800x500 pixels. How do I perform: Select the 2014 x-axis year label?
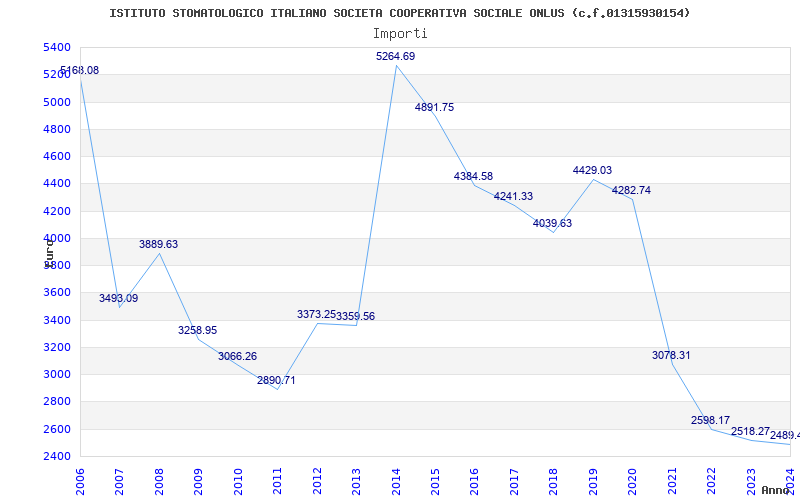pyautogui.click(x=396, y=482)
